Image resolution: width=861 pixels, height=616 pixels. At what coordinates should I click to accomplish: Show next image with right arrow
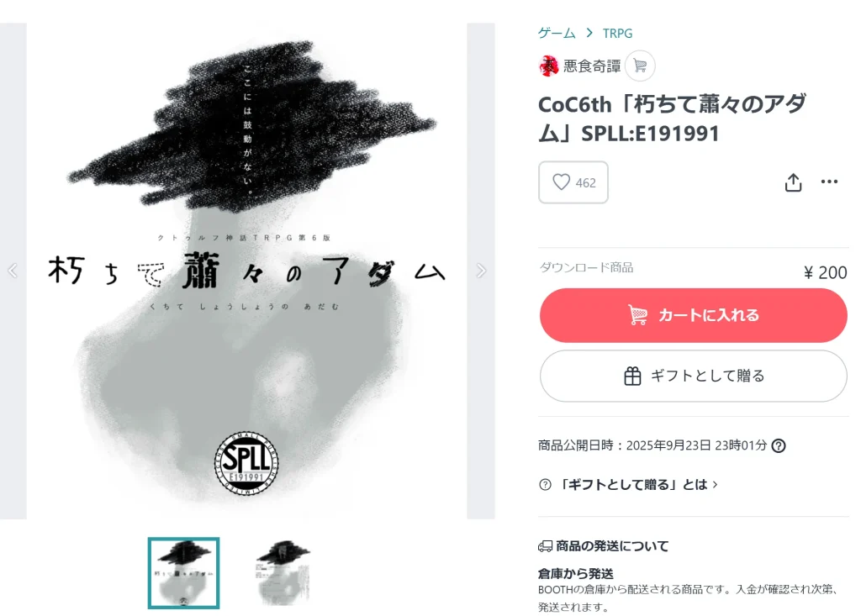481,271
